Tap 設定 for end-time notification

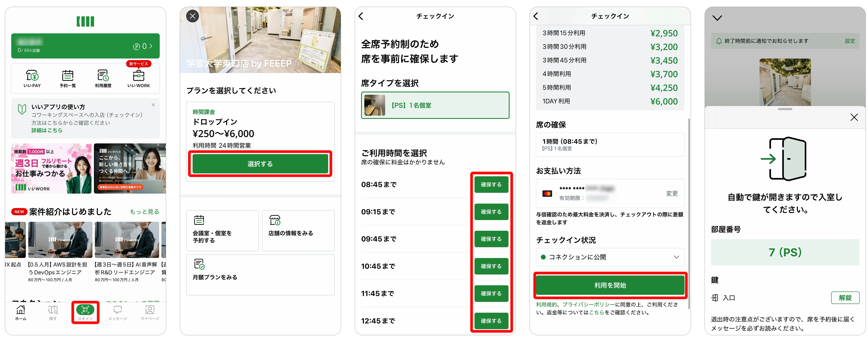[850, 41]
